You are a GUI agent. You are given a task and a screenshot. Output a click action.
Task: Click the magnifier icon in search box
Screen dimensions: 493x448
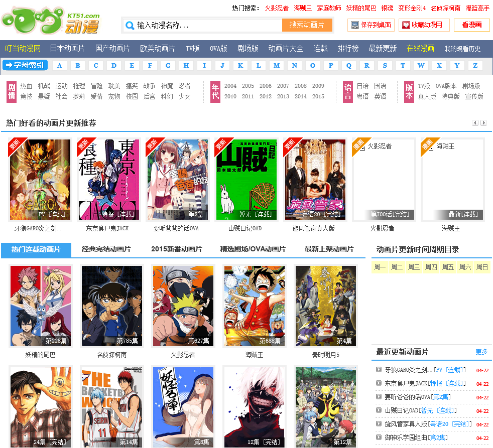point(130,26)
